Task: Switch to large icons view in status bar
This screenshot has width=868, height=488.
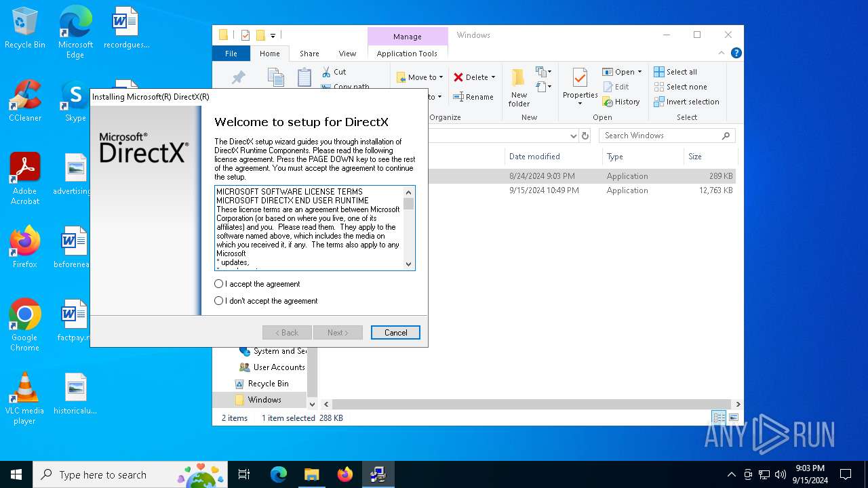Action: (x=733, y=418)
